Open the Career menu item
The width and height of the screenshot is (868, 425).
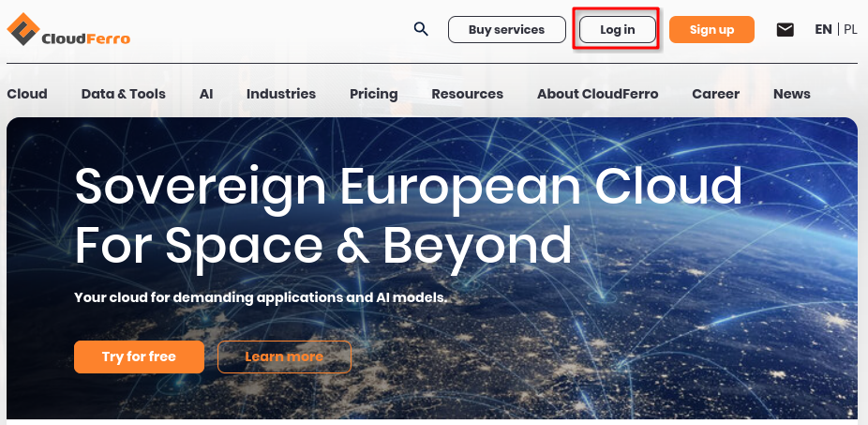pyautogui.click(x=716, y=94)
